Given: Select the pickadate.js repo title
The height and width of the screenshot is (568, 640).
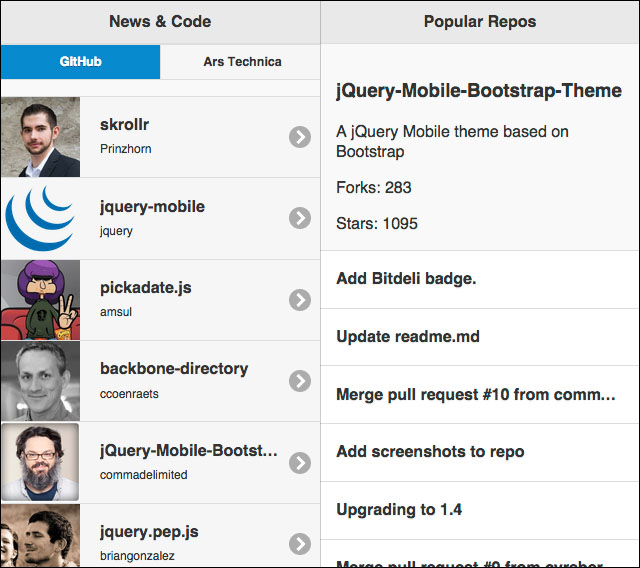Looking at the screenshot, I should click(x=146, y=288).
